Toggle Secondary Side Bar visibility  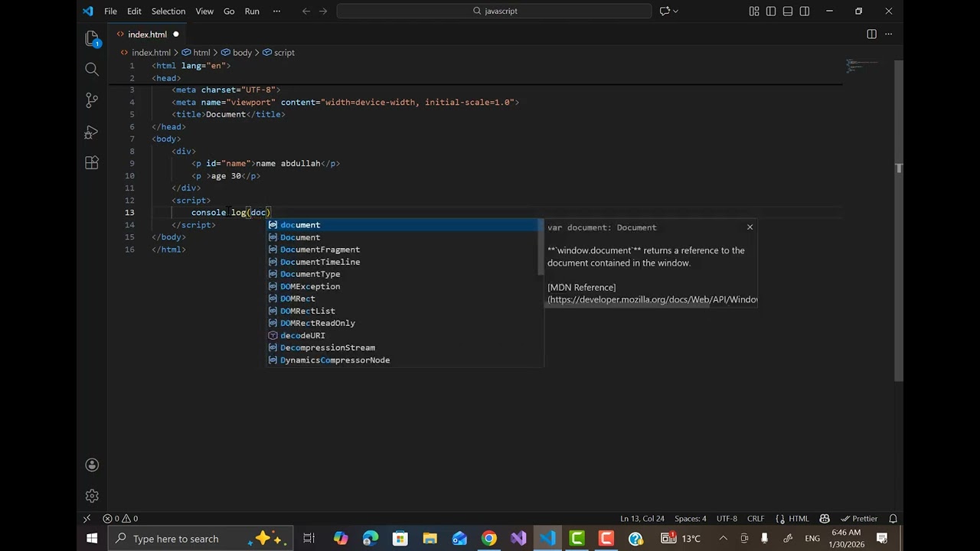pos(805,11)
